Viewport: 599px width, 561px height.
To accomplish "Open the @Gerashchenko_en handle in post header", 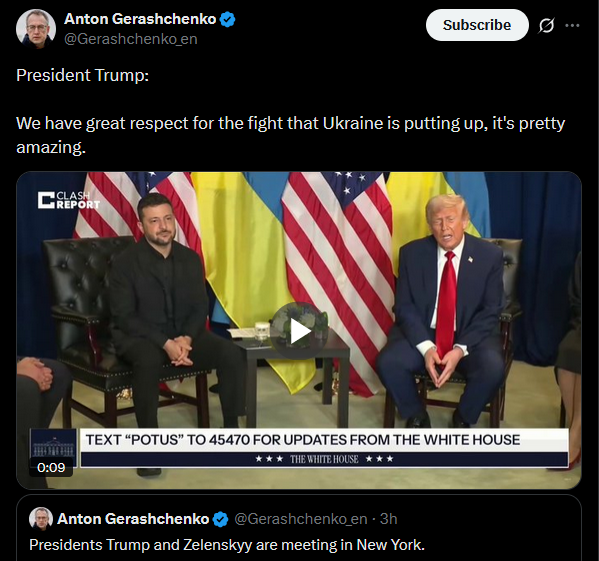I will (x=131, y=39).
